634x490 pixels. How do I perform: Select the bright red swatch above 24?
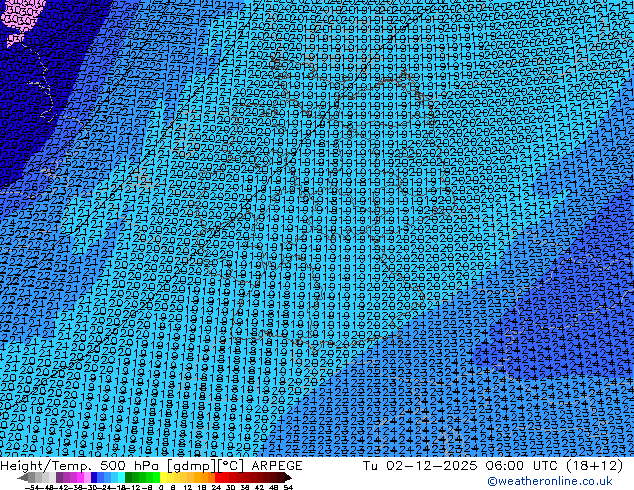pyautogui.click(x=219, y=478)
